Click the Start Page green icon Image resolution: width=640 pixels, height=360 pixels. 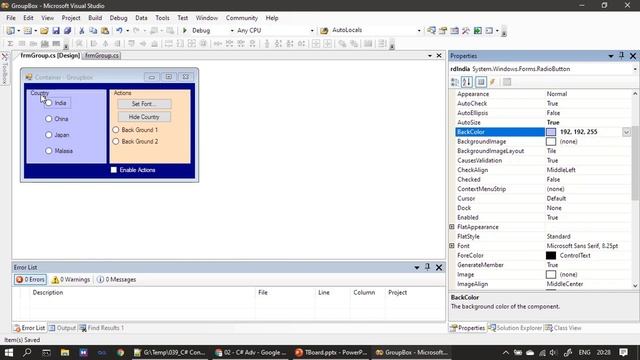pyautogui.click(x=478, y=31)
